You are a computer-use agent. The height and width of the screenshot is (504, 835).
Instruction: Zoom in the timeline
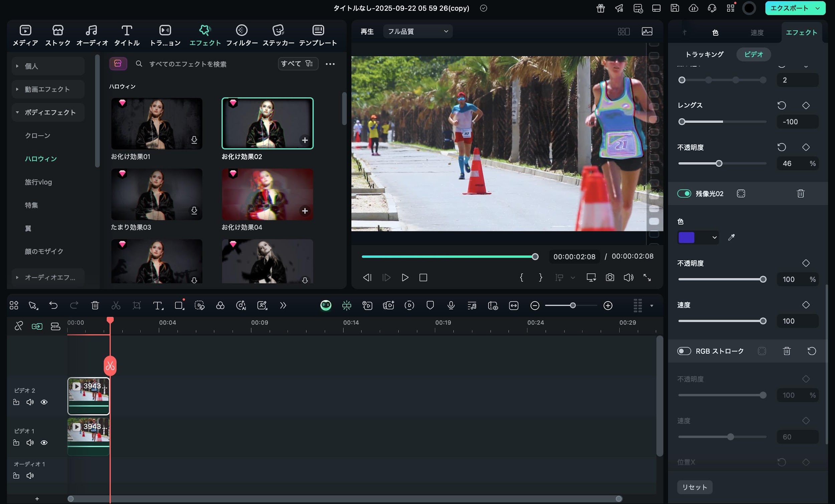608,306
